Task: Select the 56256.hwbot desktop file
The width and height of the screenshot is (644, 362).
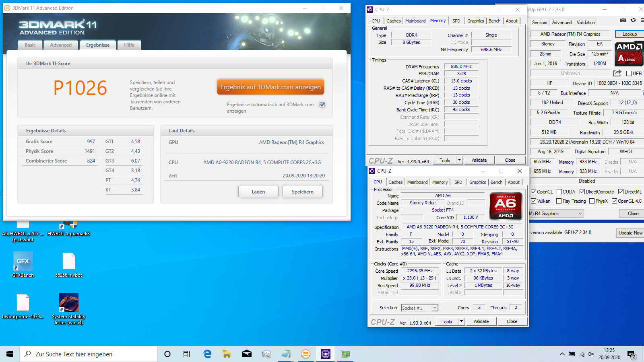Action: pyautogui.click(x=69, y=265)
